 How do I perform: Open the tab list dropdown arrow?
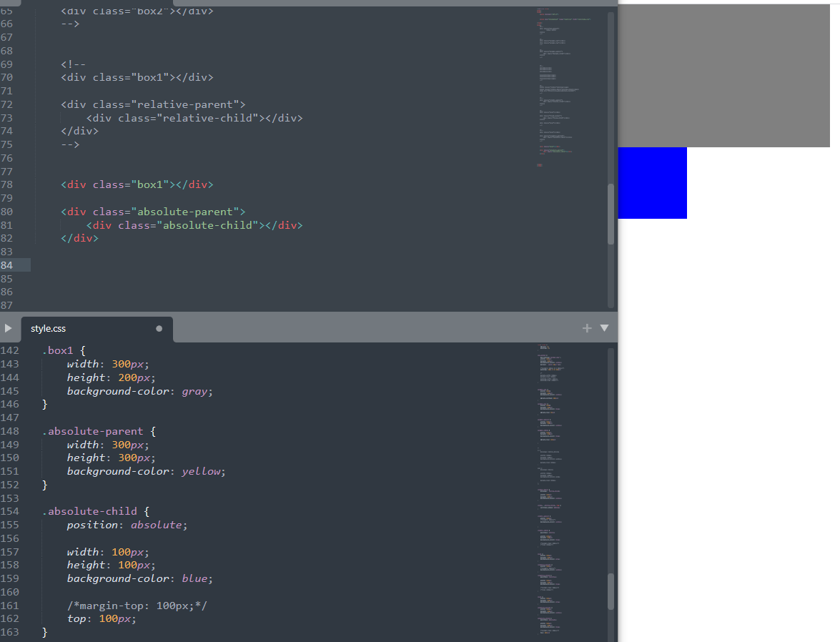[x=604, y=328]
